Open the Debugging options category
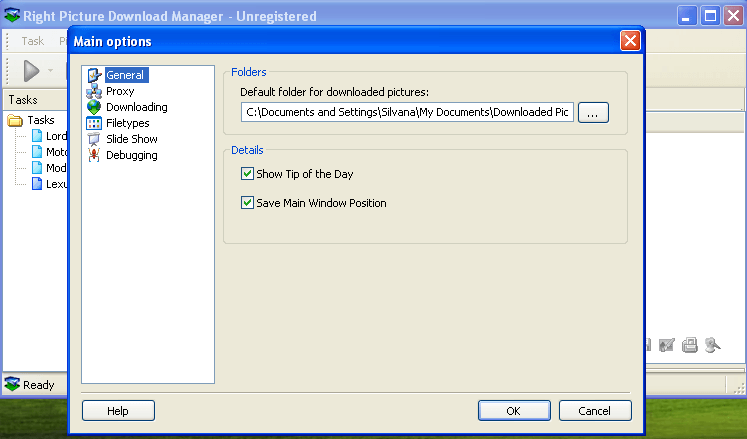 point(131,155)
